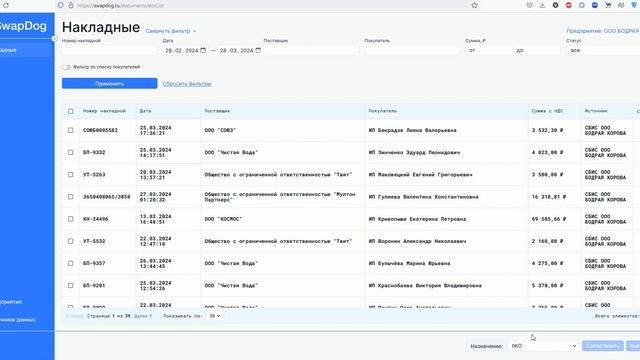640x360 pixels.
Task: Bookmark this page with the star icon
Action: coord(474,5)
